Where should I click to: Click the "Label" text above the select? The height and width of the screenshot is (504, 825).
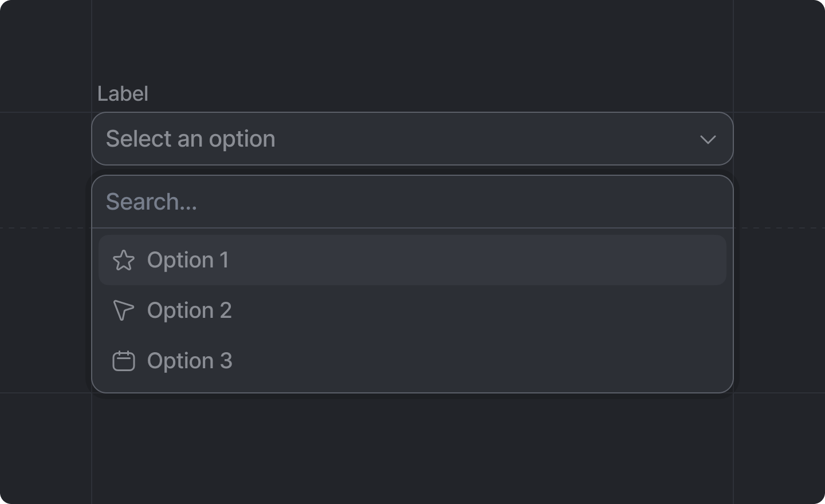[x=123, y=93]
